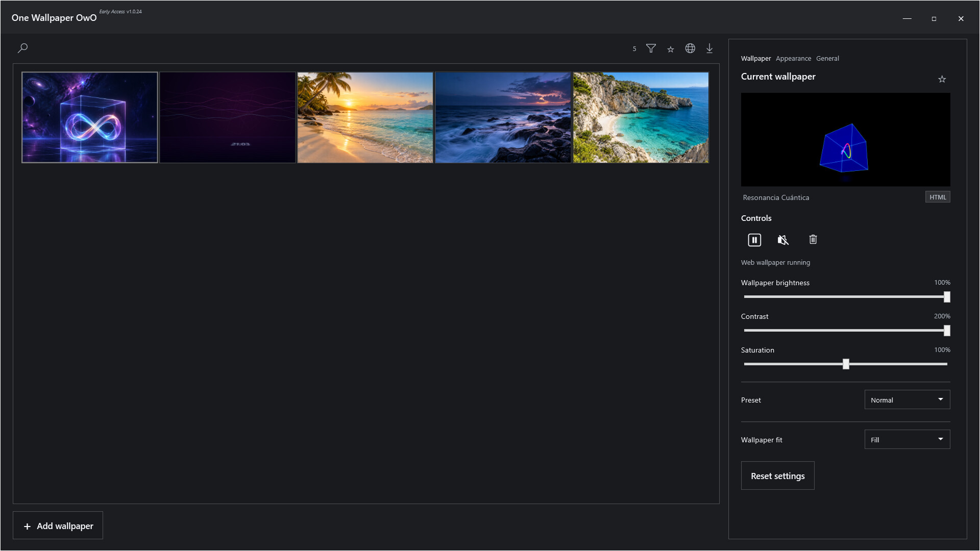Click the Web wallpaper running status text

coord(775,263)
